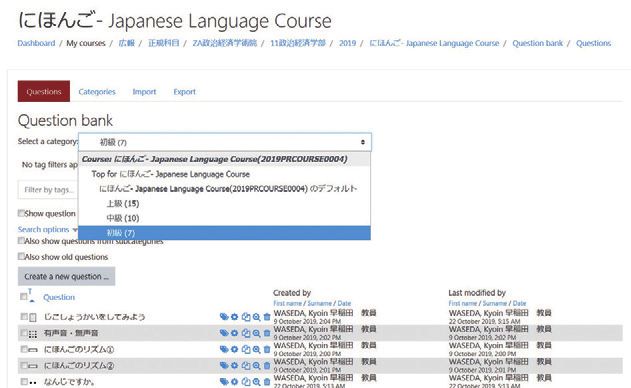
Task: Open tags for なんじですか。 question
Action: (x=224, y=382)
